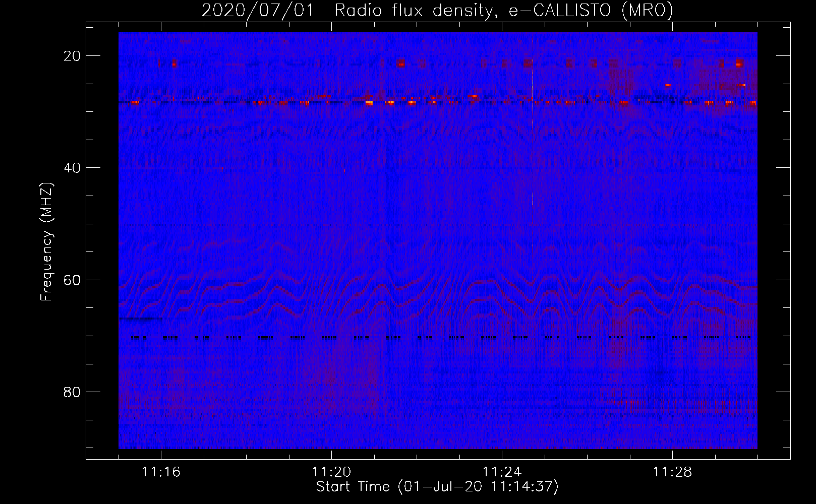Click the frequency tick label "80"

(72, 392)
